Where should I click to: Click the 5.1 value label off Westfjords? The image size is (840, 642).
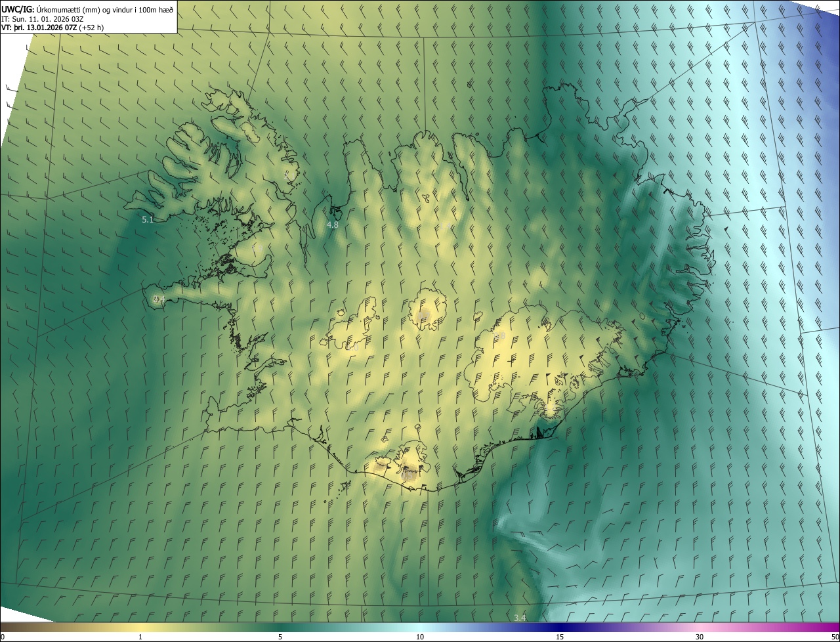[148, 219]
